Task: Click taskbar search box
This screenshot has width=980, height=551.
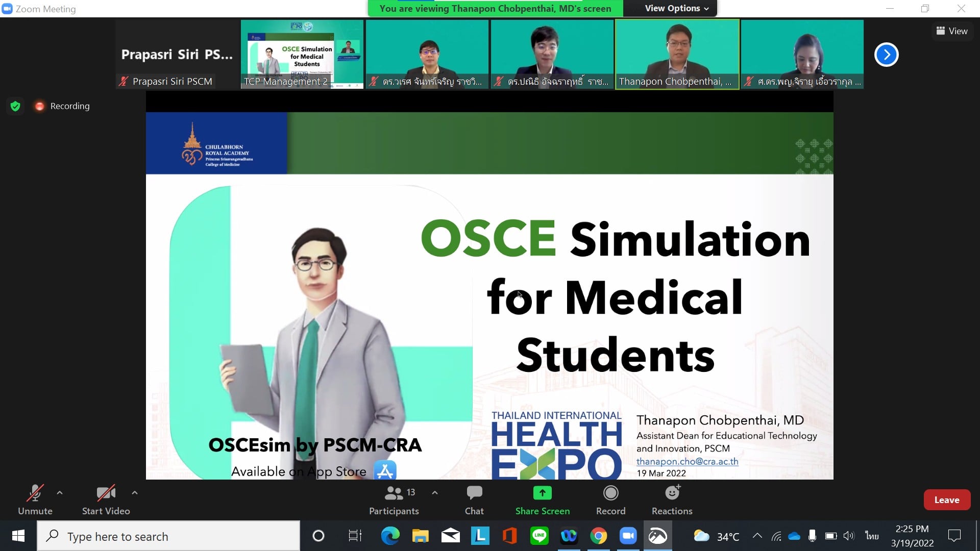Action: (168, 536)
